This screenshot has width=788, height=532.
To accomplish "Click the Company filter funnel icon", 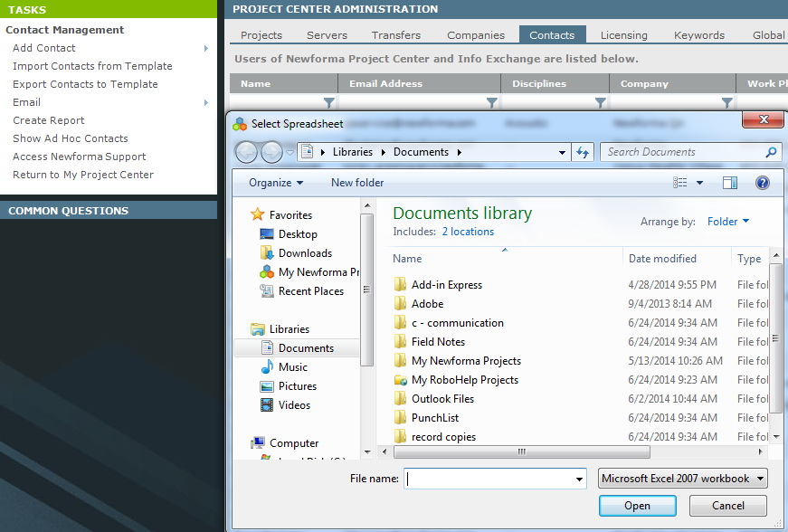I will 727,102.
